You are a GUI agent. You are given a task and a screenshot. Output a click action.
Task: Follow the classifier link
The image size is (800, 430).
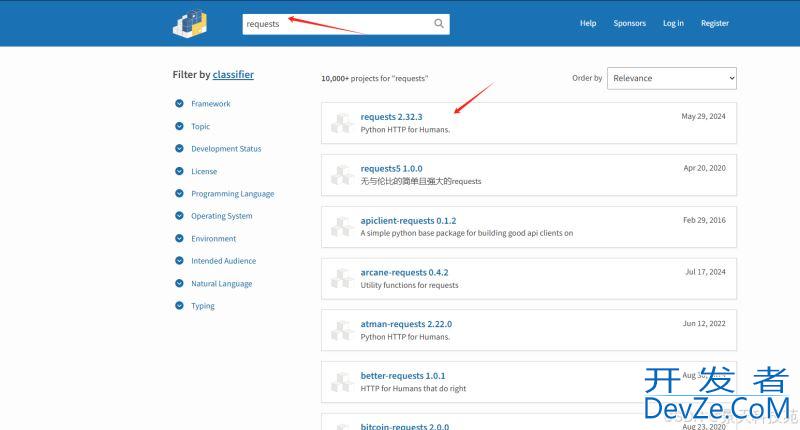tap(233, 74)
